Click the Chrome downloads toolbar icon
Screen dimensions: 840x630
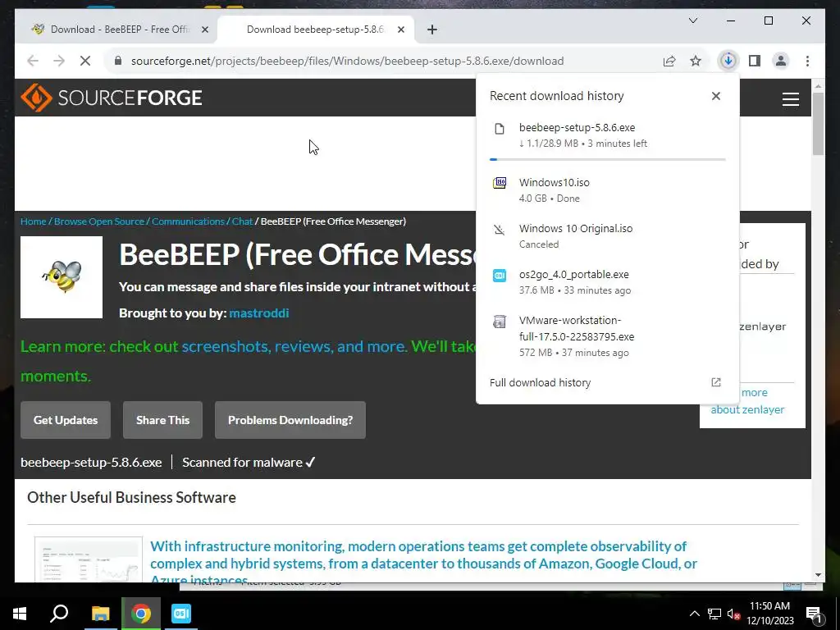coord(728,61)
